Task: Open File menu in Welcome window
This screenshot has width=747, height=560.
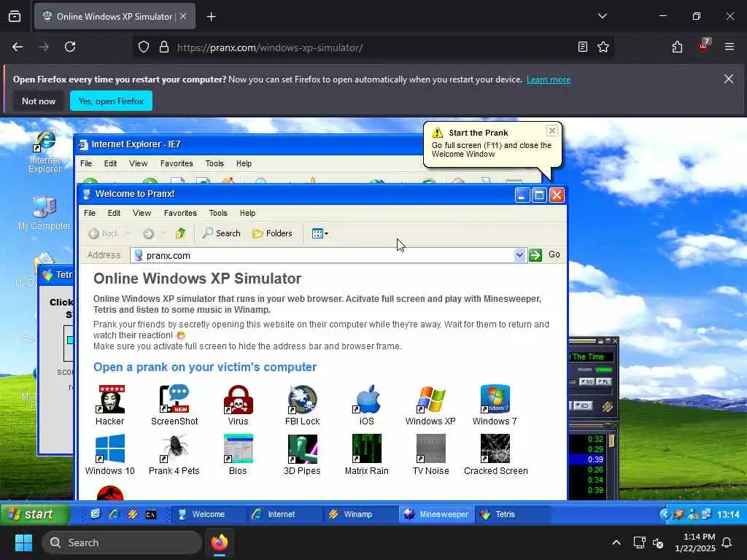Action: pyautogui.click(x=90, y=213)
